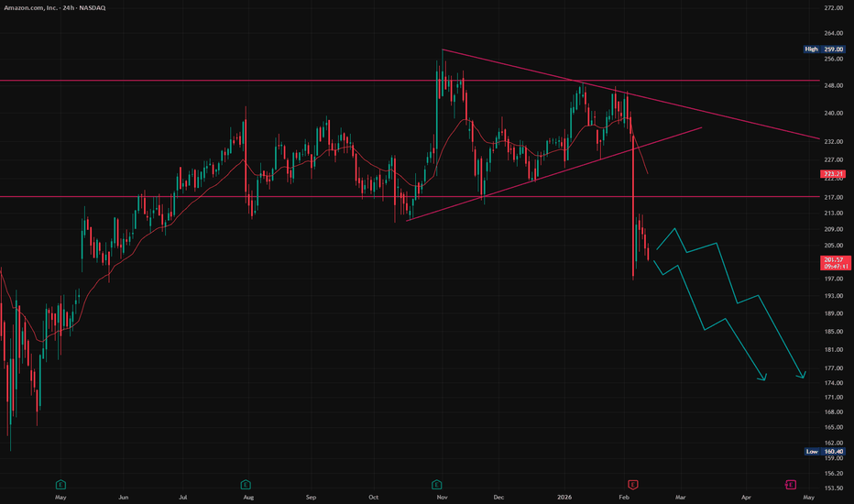Click the 272.00 price scale label

(833, 8)
